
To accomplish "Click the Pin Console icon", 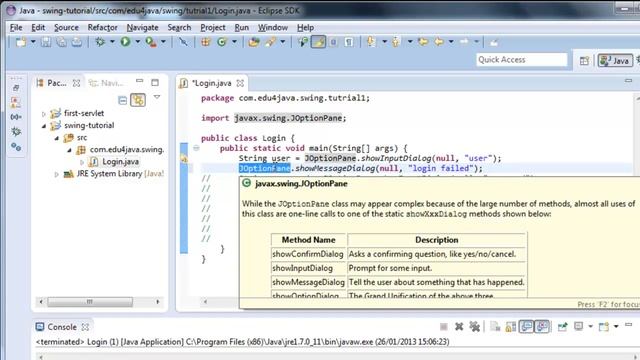I will [562, 327].
